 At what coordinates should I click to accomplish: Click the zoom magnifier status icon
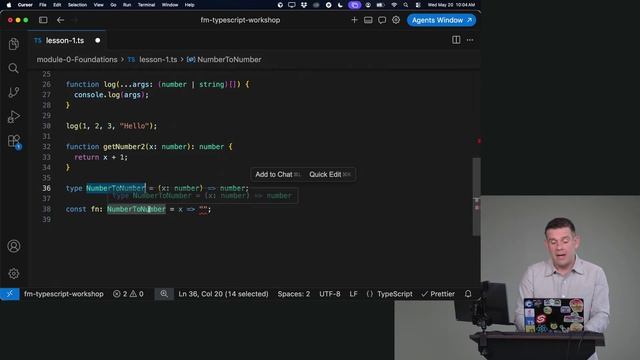[164, 294]
